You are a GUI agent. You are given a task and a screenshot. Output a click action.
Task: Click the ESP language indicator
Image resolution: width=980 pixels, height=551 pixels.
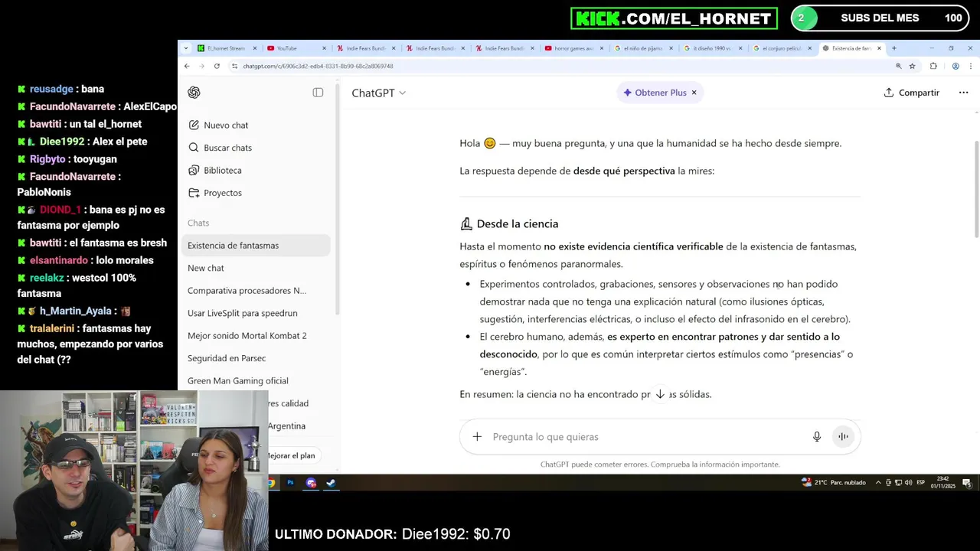pyautogui.click(x=921, y=483)
